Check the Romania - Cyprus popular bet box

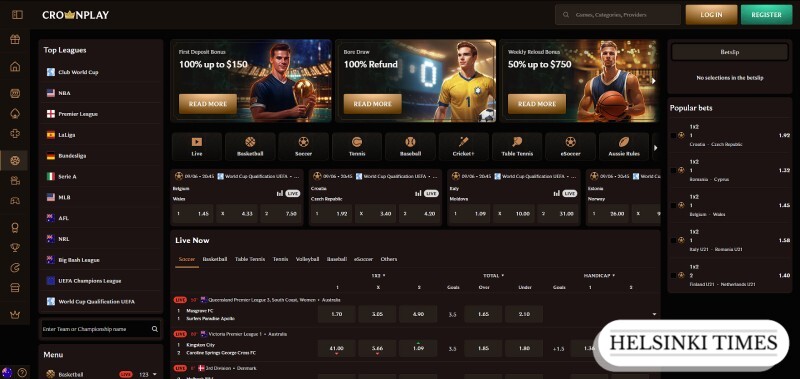tap(673, 170)
